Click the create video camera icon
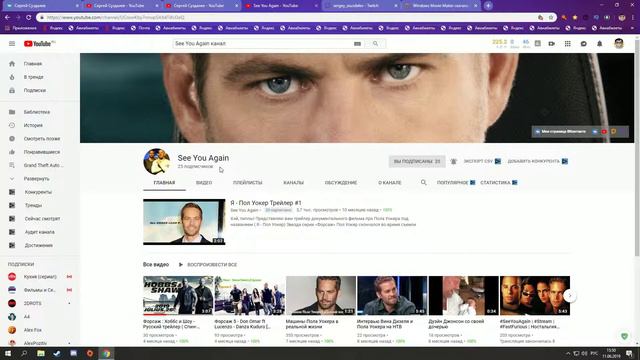Viewport: 640px width, 360px height. click(551, 44)
